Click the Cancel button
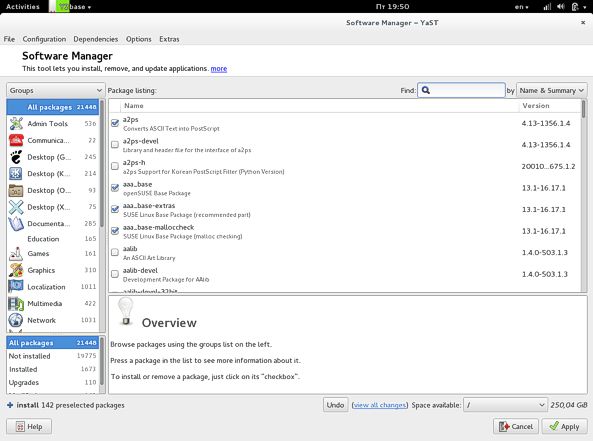Screen dimensions: 593x441 [516, 426]
